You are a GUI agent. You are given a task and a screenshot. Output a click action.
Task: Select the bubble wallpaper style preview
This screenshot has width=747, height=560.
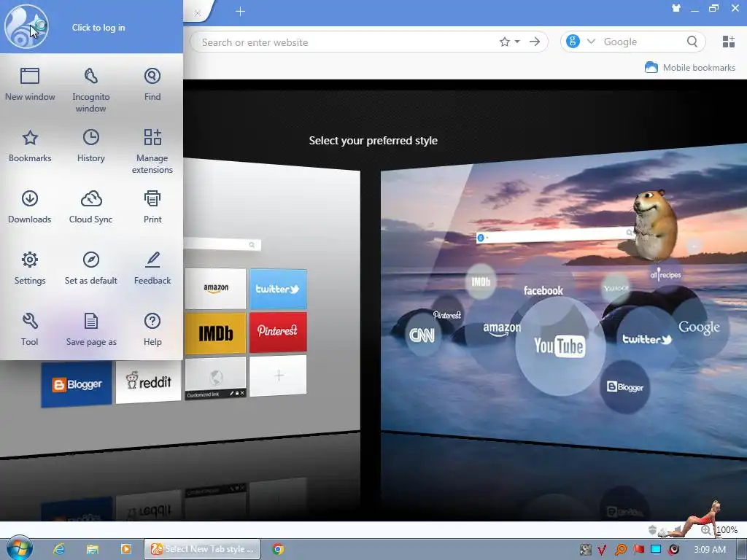(564, 303)
